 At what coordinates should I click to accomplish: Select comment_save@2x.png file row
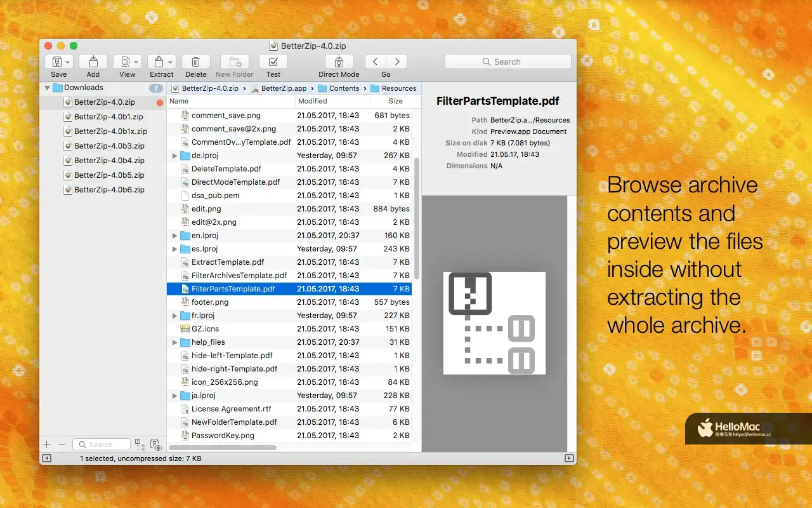pos(290,129)
